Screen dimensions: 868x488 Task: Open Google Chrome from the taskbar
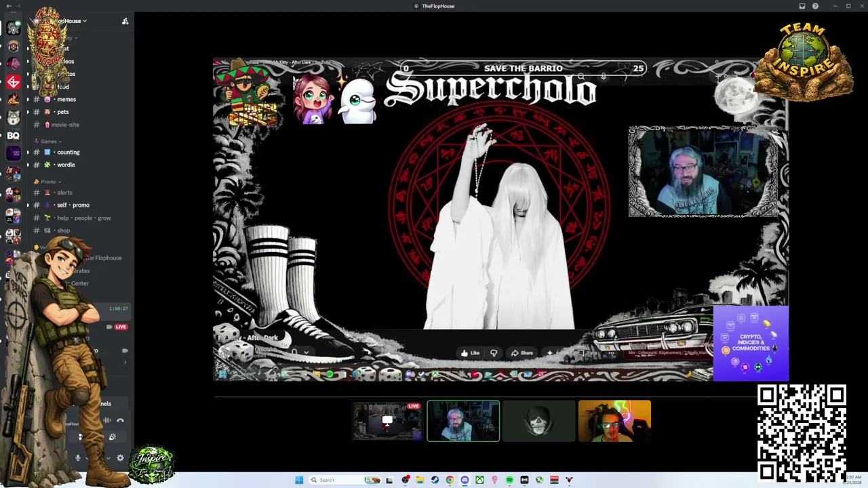coord(450,480)
